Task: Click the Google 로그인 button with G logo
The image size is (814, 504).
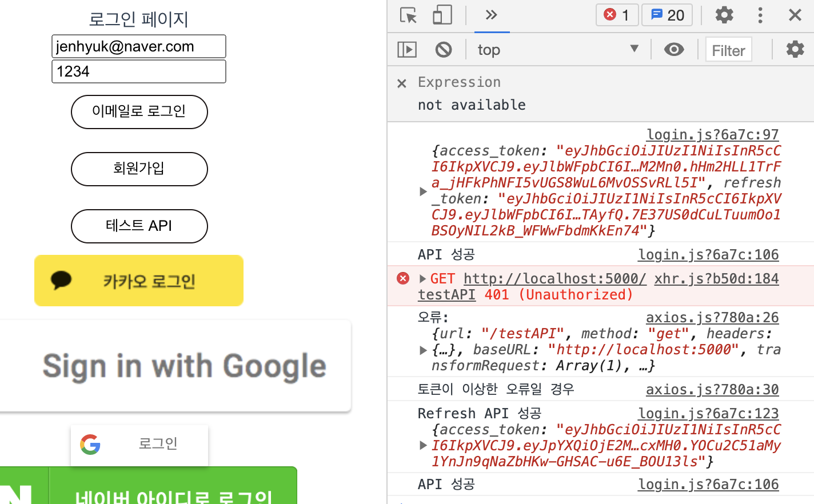Action: pyautogui.click(x=139, y=445)
